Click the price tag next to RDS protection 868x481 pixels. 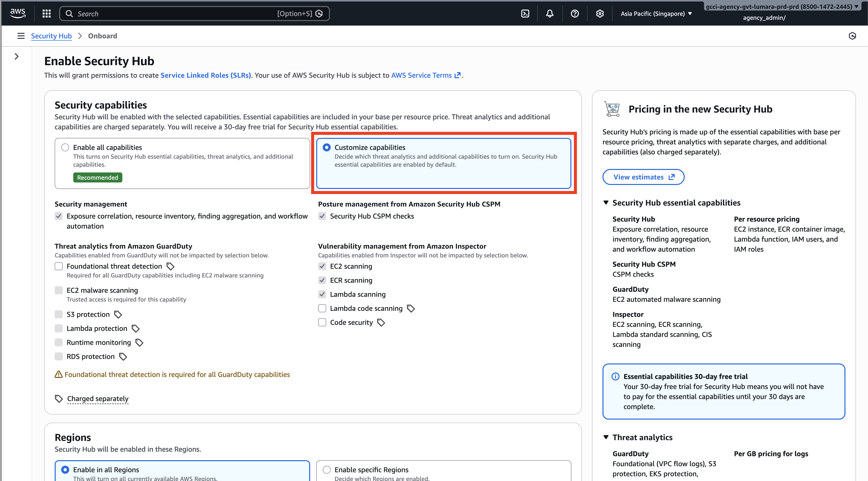pos(123,357)
